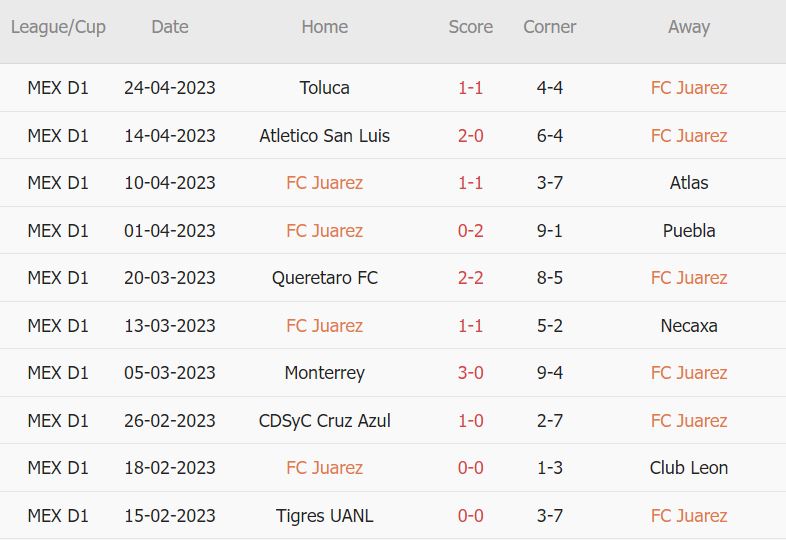786x540 pixels.
Task: Click the 2-2 score at Queretaro FC
Action: (471, 278)
